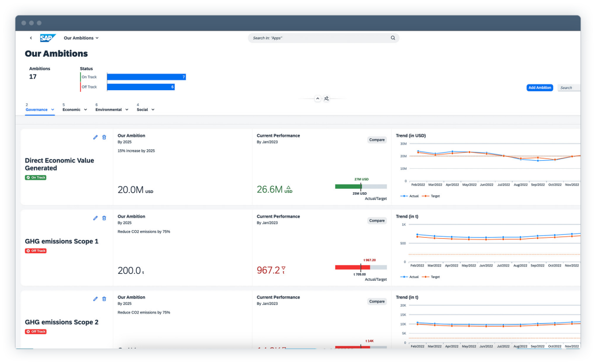
Task: Collapse the header with the up chevron
Action: (x=317, y=99)
